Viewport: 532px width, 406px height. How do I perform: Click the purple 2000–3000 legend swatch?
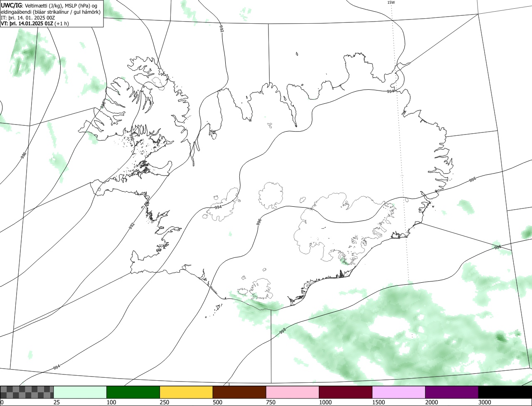[x=452, y=392]
